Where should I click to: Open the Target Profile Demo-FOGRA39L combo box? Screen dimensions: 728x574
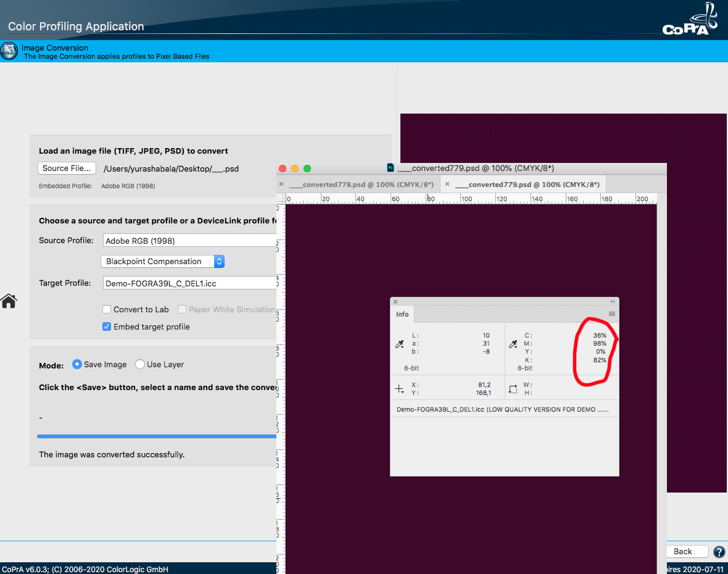pos(189,283)
